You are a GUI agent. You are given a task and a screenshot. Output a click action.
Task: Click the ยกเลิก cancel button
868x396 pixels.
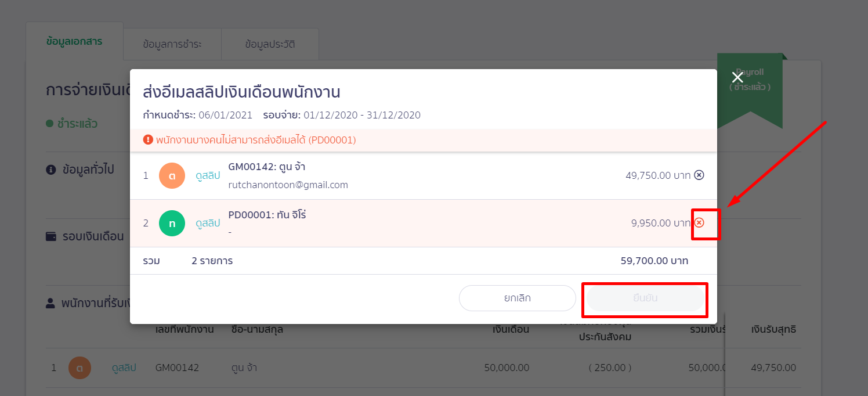coord(517,298)
